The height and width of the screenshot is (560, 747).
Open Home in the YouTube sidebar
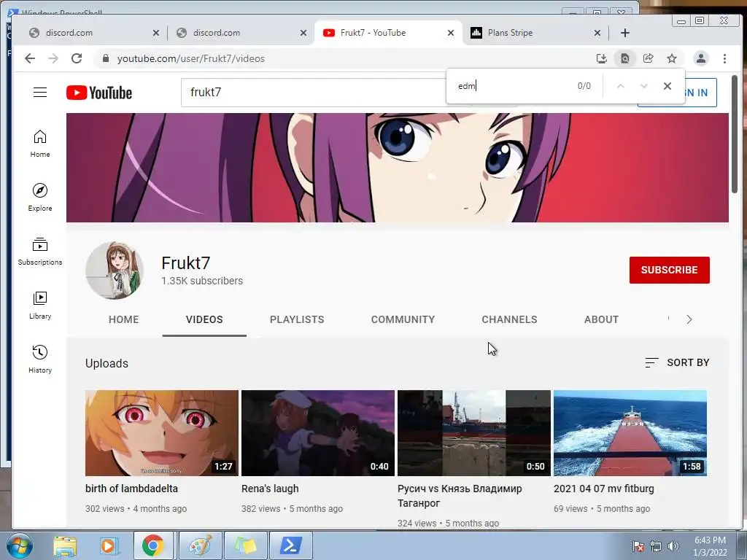[40, 144]
